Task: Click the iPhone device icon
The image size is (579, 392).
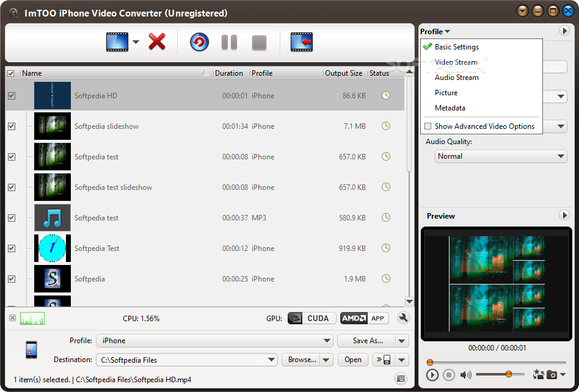Action: pos(31,349)
